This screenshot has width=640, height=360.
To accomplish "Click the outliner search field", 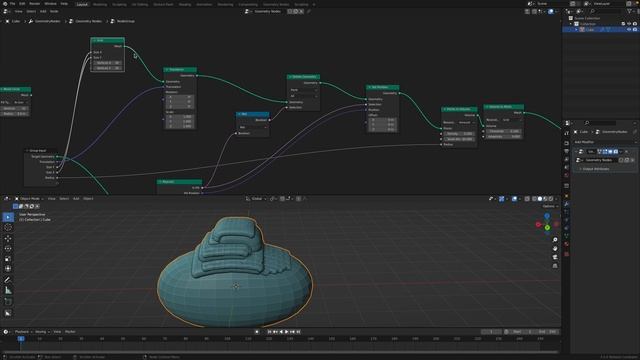I will pyautogui.click(x=606, y=11).
